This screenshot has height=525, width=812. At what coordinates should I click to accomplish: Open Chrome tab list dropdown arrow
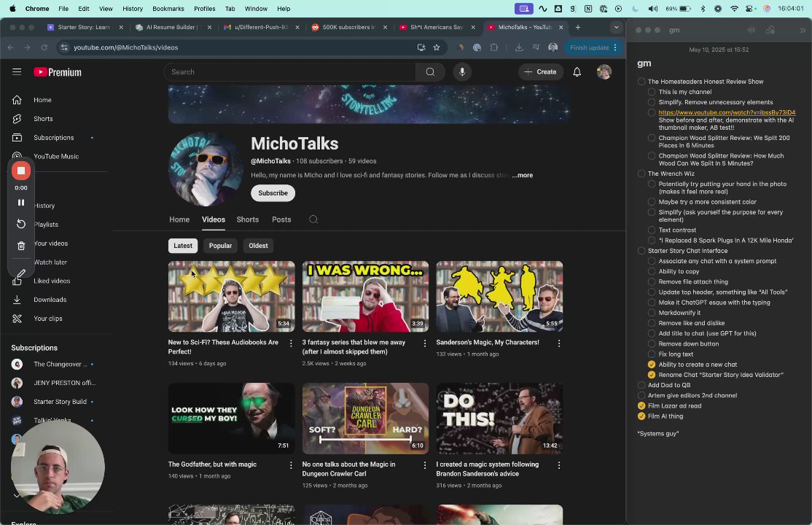616,27
